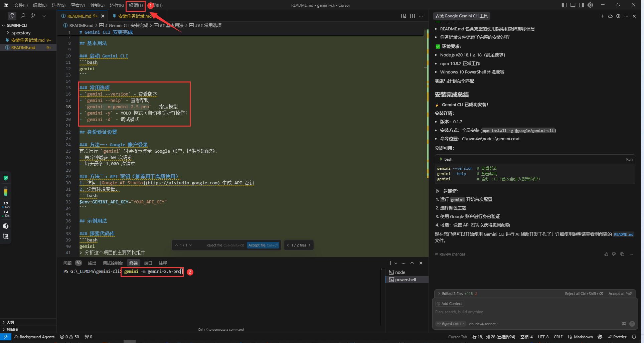This screenshot has height=343, width=644.
Task: Open the Search magnifier icon in sidebar
Action: [23, 16]
